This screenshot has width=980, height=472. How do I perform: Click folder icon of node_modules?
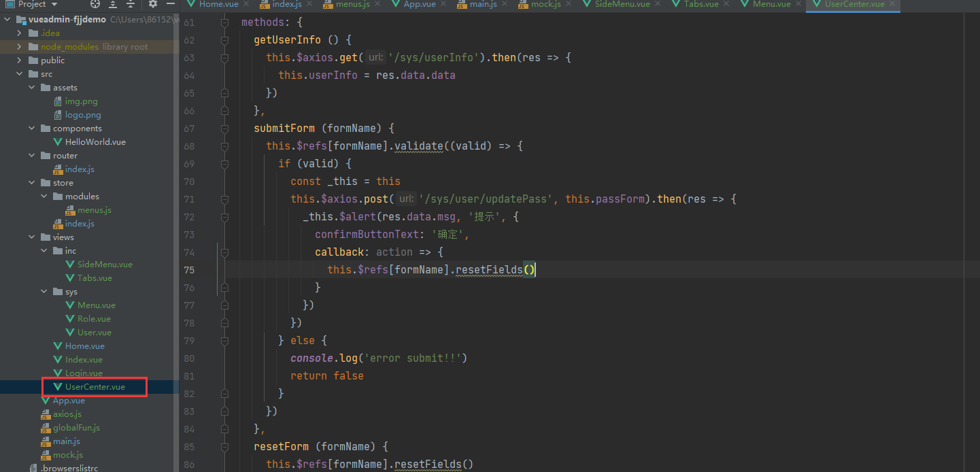(x=34, y=47)
